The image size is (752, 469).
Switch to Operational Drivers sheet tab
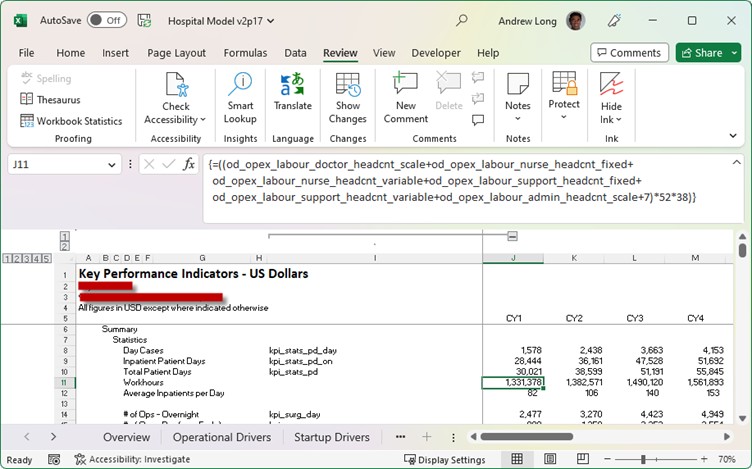[222, 437]
